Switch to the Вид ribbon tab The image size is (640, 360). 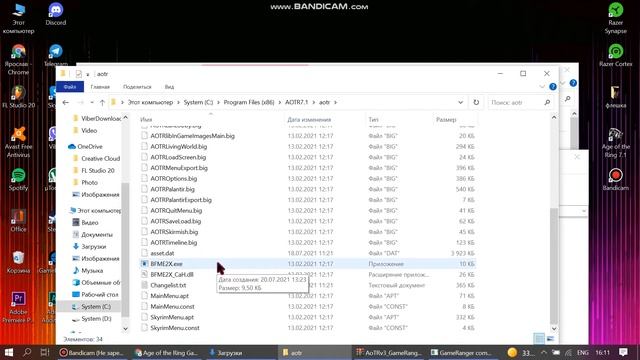(x=169, y=87)
